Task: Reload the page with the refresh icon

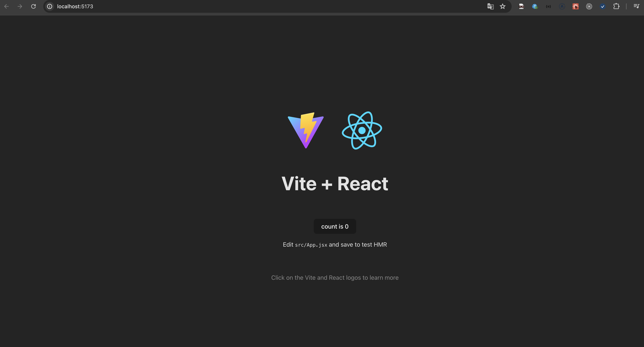Action: 33,7
